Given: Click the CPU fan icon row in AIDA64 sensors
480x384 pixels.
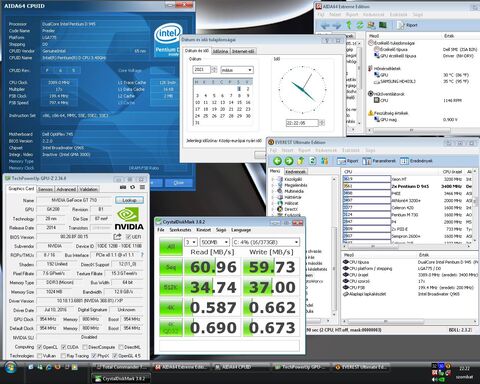Looking at the screenshot, I should coord(383,100).
